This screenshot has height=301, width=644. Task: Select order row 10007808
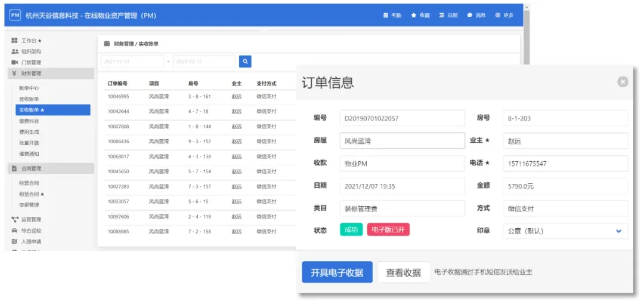[x=200, y=127]
